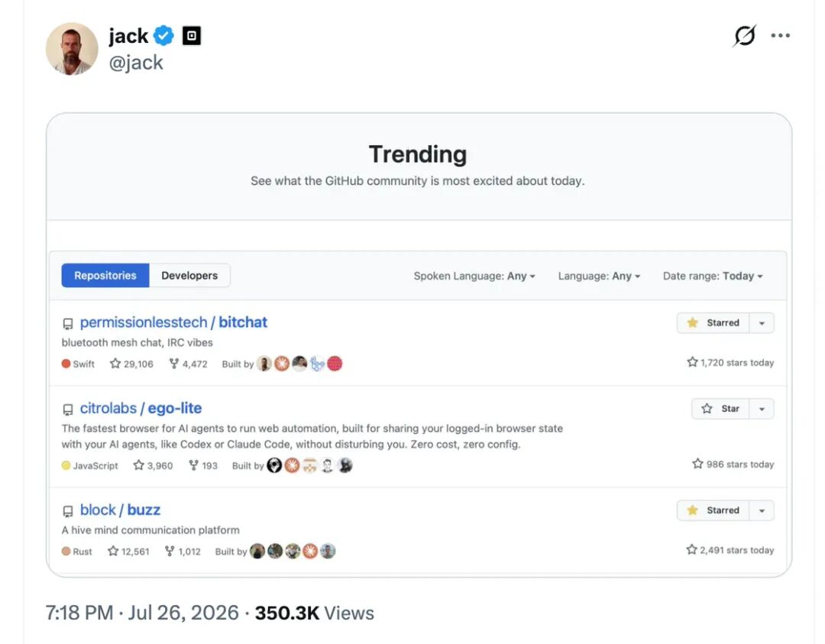825x644 pixels.
Task: Star the ego-lite repository
Action: click(720, 409)
